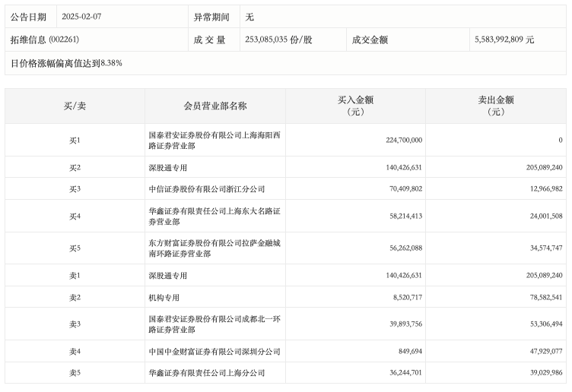
Task: Select the 机构专用 seat name
Action: coord(164,297)
